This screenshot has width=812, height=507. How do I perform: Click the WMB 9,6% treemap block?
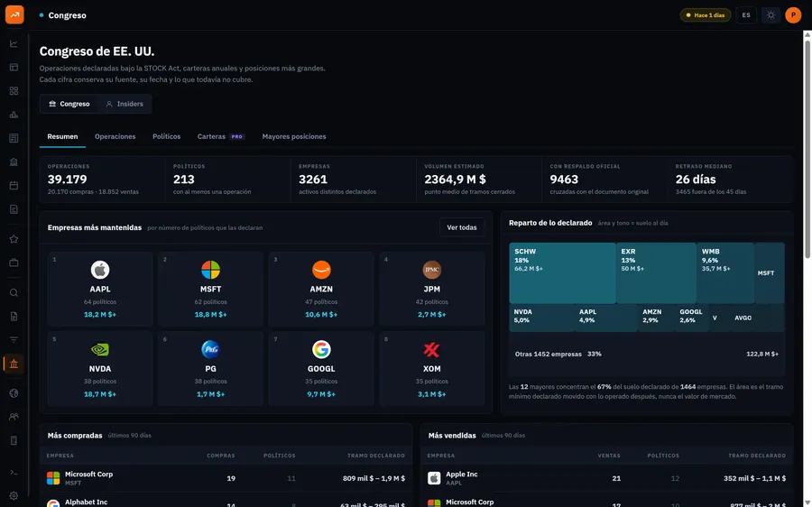tap(725, 273)
